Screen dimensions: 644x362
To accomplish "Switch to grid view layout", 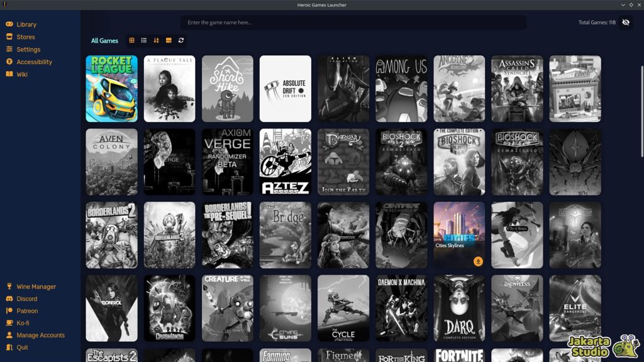I will [x=131, y=40].
